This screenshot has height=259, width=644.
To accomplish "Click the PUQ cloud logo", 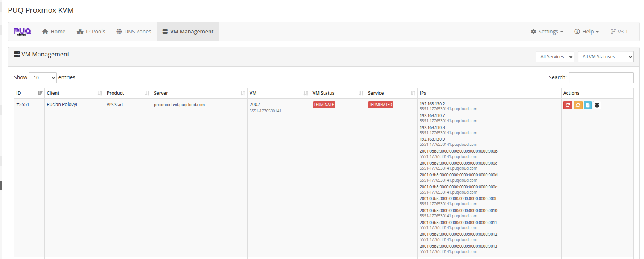I will click(x=22, y=32).
